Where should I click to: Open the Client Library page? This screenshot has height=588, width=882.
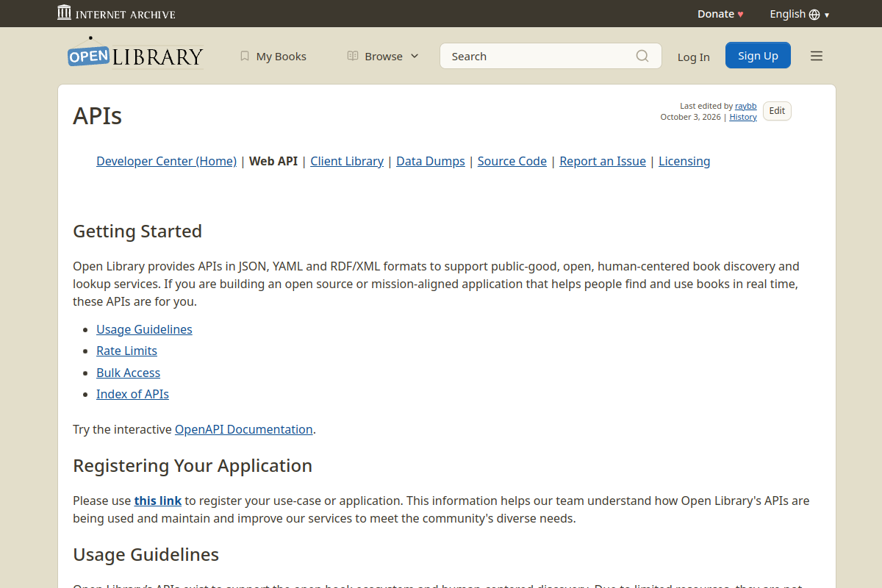click(347, 161)
